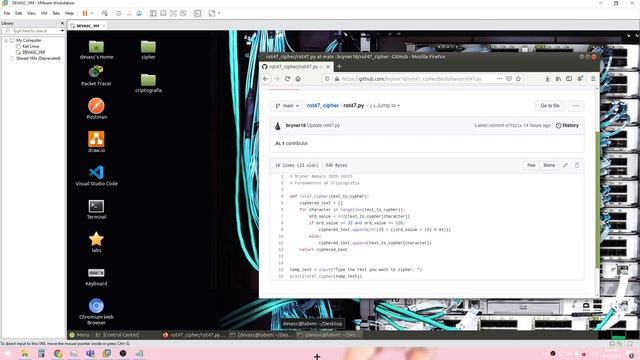Open the VMware Help menu
The image size is (640, 360).
pyautogui.click(x=69, y=13)
